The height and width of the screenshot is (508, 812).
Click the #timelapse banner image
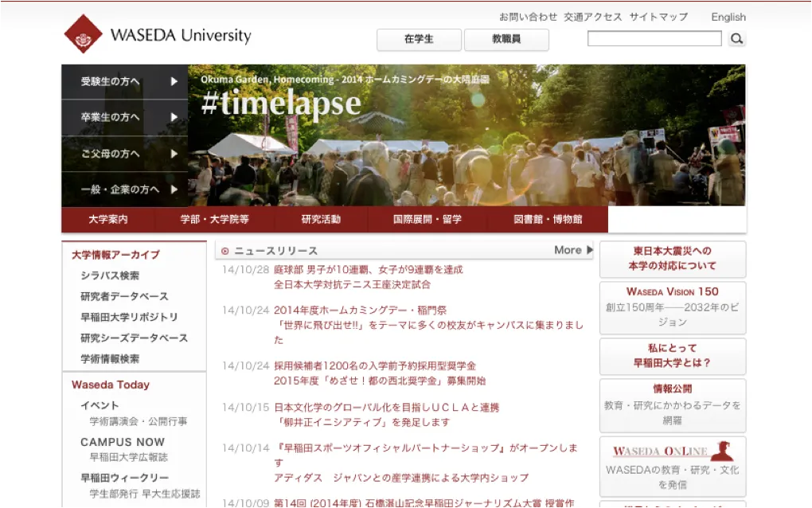click(x=467, y=135)
